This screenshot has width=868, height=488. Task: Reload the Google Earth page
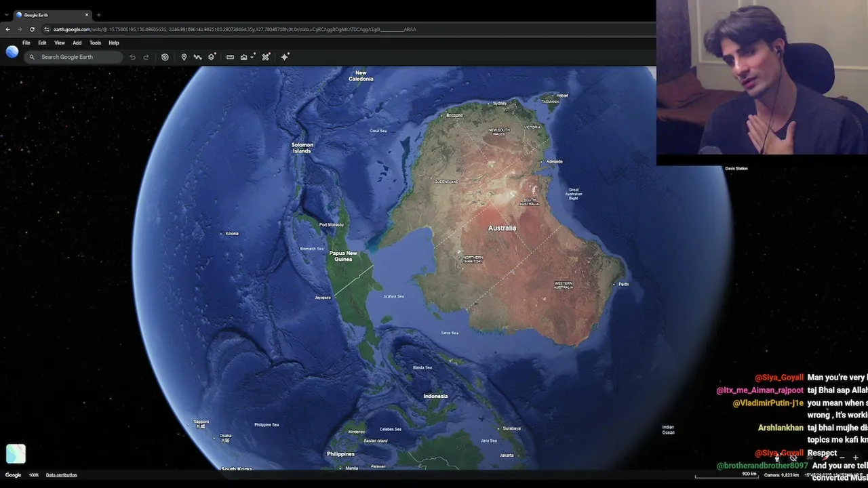point(32,29)
